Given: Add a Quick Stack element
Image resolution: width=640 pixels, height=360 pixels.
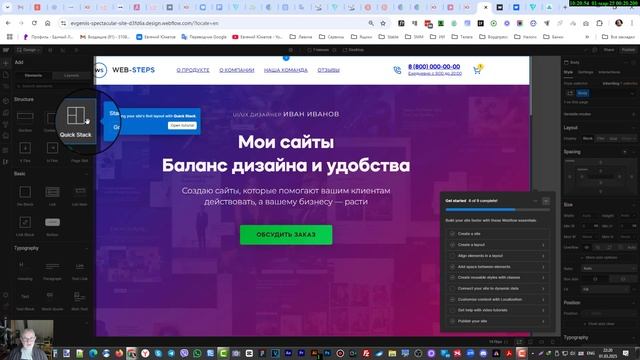Looking at the screenshot, I should 76,120.
